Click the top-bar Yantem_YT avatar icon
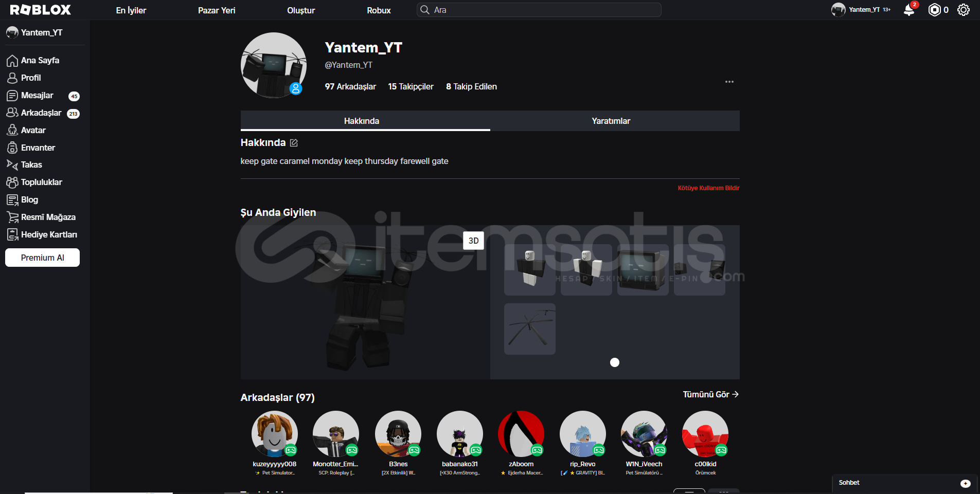Viewport: 980px width, 494px height. (839, 10)
